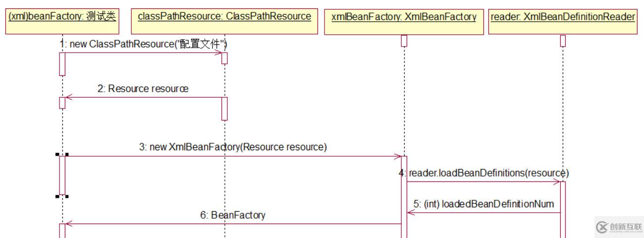Click bottom-right resize handle of selected activation bar
The image size is (644, 238).
[67, 196]
